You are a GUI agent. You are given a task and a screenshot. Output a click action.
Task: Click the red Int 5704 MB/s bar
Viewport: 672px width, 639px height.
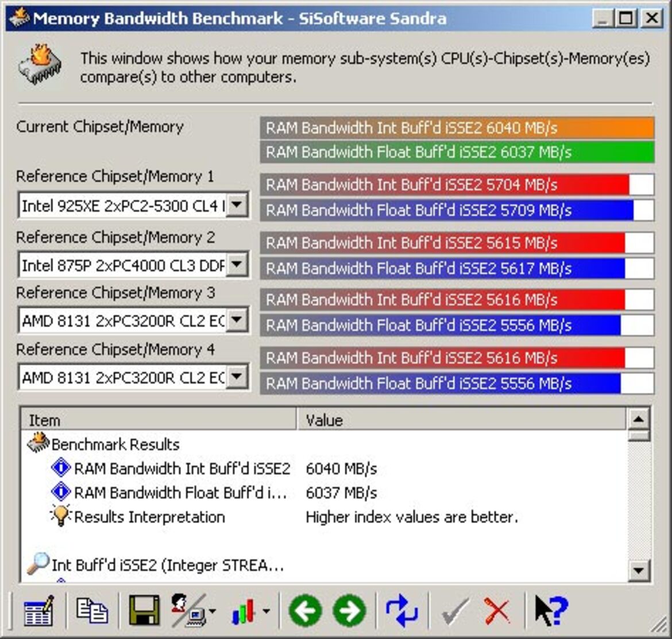click(x=457, y=185)
